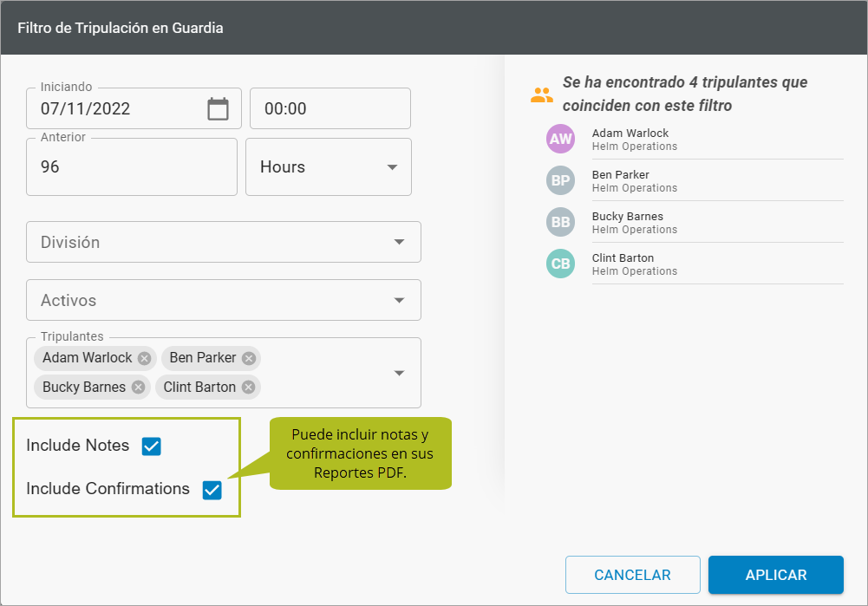Click the Include Notes label

[x=77, y=446]
